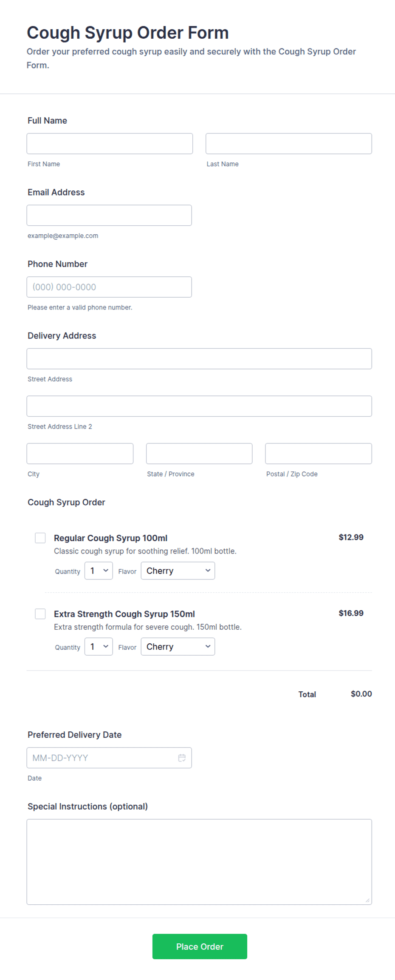
Task: Open Flavor dropdown for Regular Cough Syrup
Action: (x=178, y=571)
